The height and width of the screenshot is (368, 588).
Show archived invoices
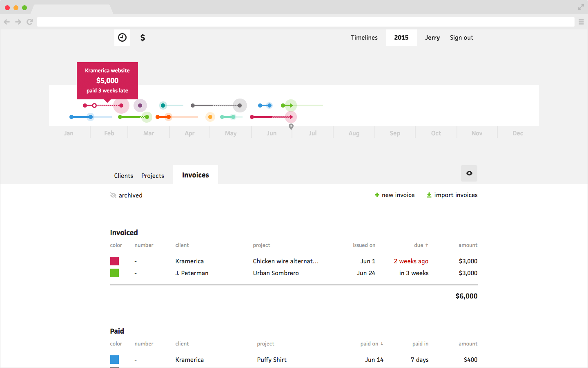(x=126, y=195)
